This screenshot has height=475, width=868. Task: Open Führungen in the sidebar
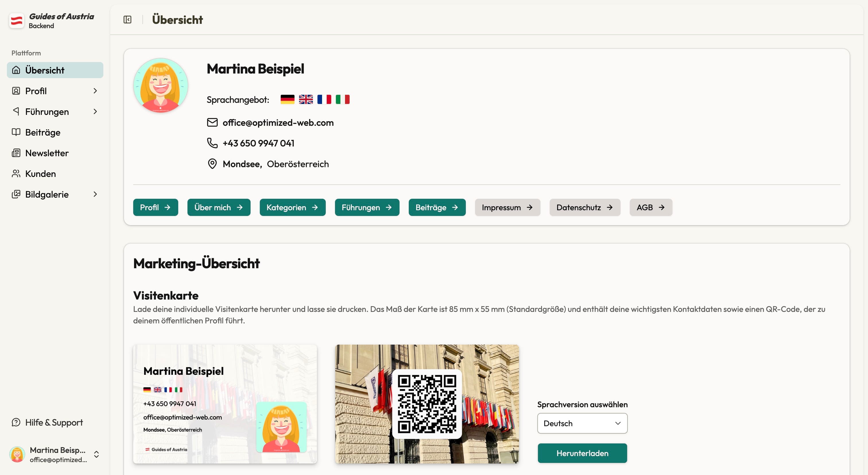(55, 111)
